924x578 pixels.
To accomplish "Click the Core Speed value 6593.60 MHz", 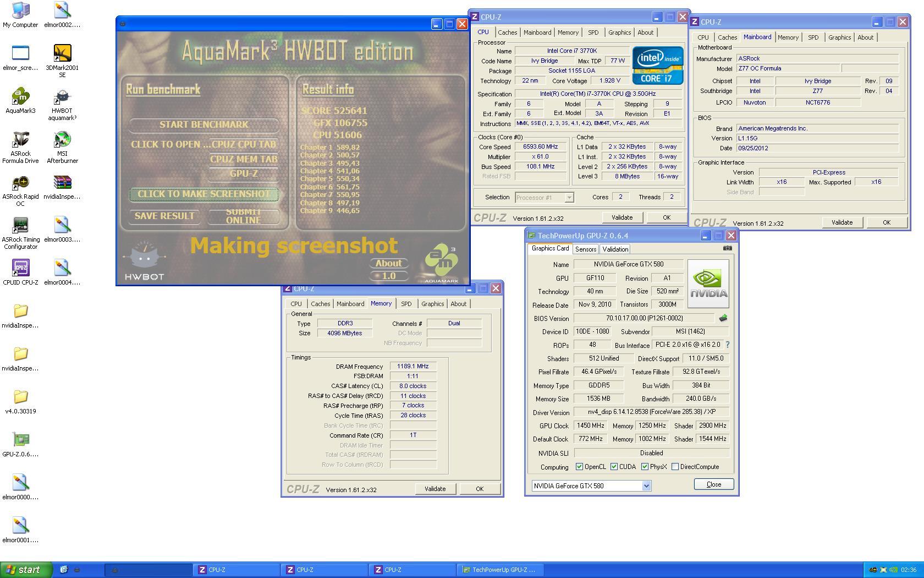I will click(x=541, y=147).
